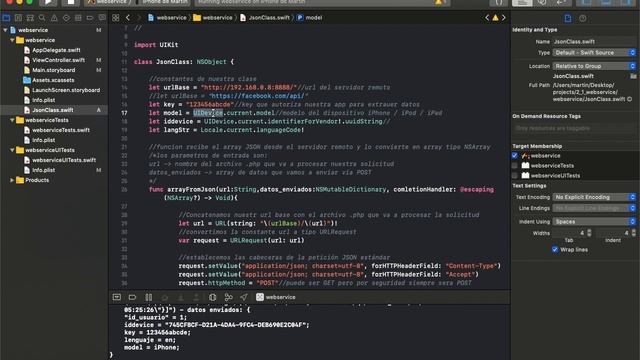Open Debug Memory Graph

pyautogui.click(x=229, y=297)
